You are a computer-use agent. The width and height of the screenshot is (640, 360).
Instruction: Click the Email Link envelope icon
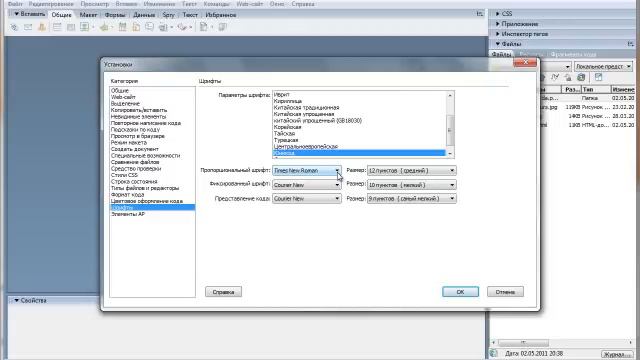coord(28,27)
